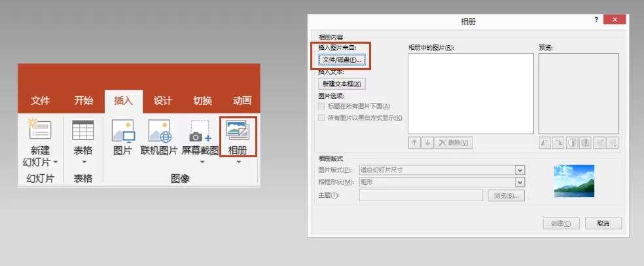Click the 主题 input field
The height and width of the screenshot is (266, 644).
point(421,196)
